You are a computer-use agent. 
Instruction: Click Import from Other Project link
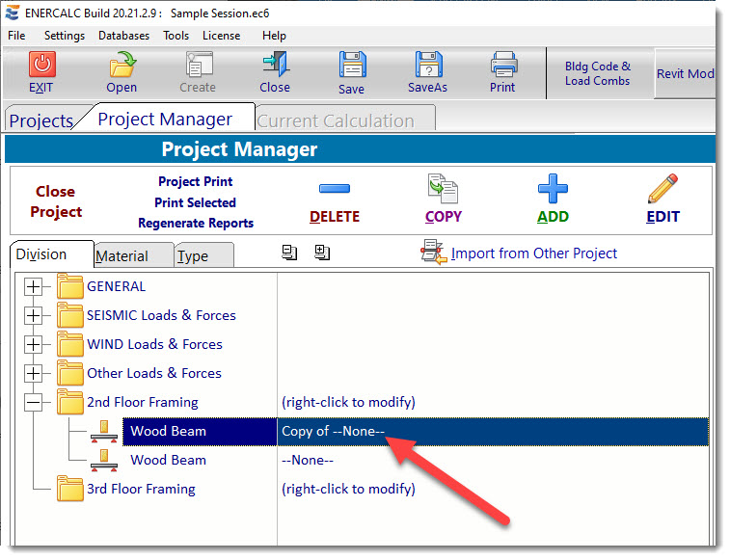click(x=533, y=253)
